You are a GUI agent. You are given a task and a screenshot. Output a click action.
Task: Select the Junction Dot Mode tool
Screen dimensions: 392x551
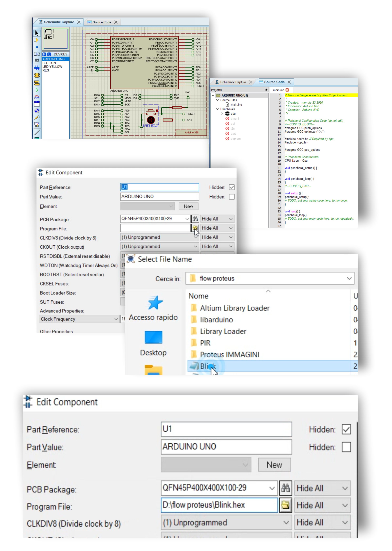click(37, 47)
